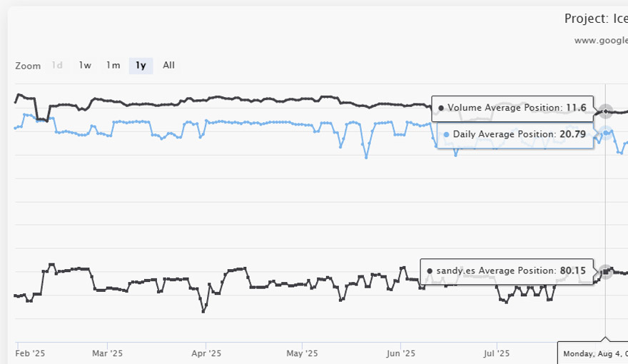Click the Monday, Aug 4 date tooltip
Viewport: 628px width, 364px height.
(x=594, y=353)
